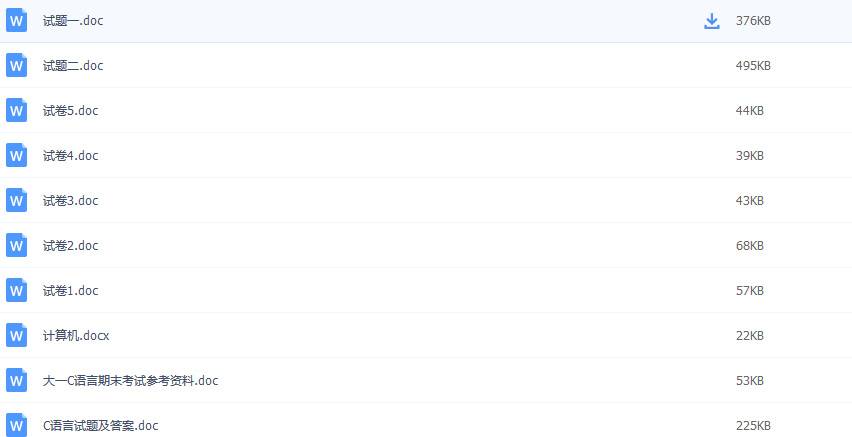The image size is (852, 437).
Task: Click the download icon for 试题一.doc
Action: pyautogui.click(x=712, y=21)
